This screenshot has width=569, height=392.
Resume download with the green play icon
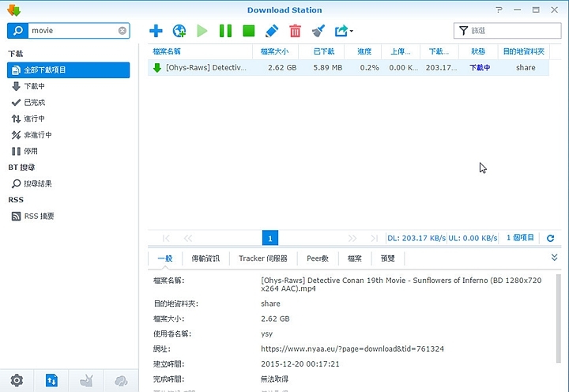pos(202,31)
